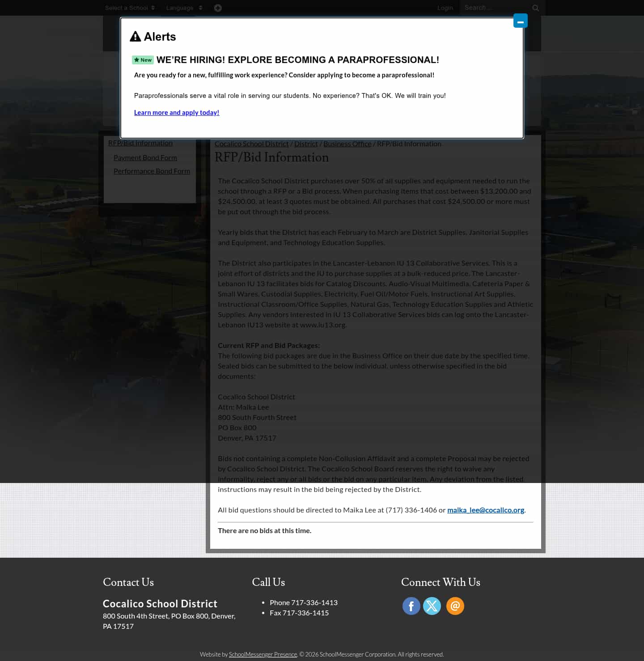
Task: Click the Call Us heading
Action: (x=268, y=582)
